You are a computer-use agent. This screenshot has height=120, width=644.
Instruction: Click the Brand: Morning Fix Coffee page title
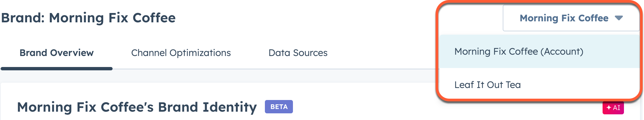point(89,18)
